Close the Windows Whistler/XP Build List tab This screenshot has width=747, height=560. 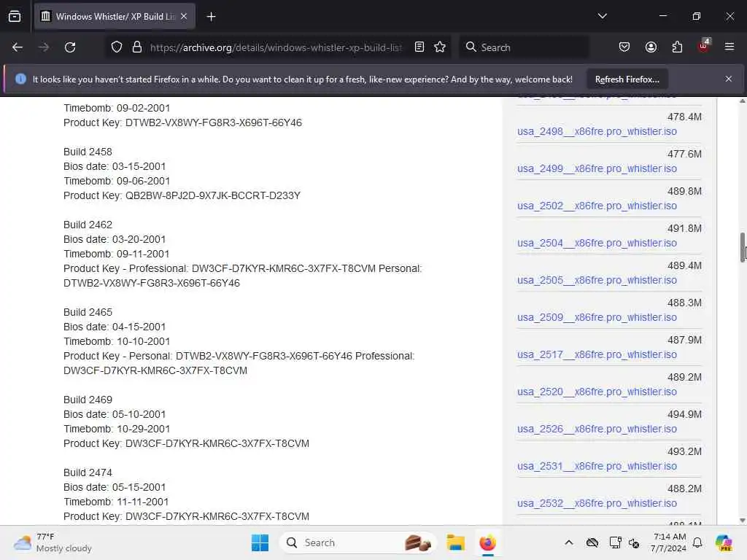click(x=184, y=17)
